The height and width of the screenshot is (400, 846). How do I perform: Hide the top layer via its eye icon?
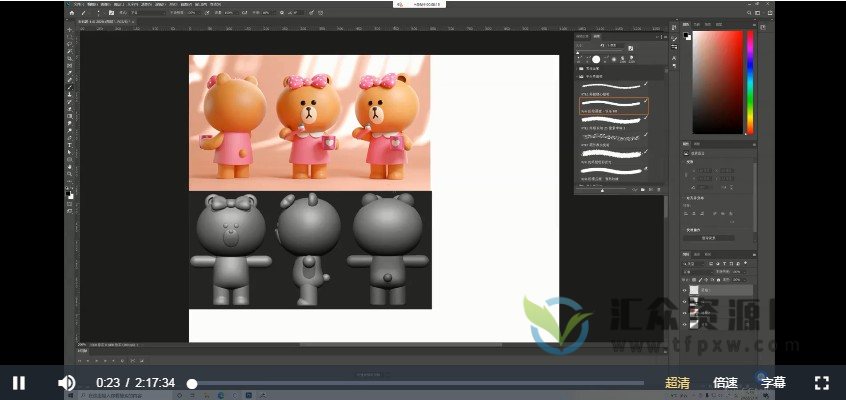(x=685, y=290)
